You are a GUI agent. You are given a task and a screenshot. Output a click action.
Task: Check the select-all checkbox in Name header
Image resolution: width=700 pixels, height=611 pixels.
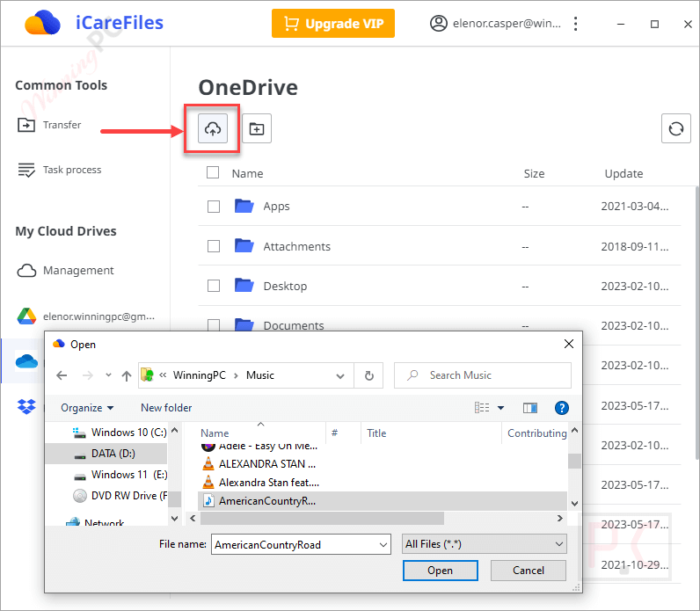click(213, 172)
